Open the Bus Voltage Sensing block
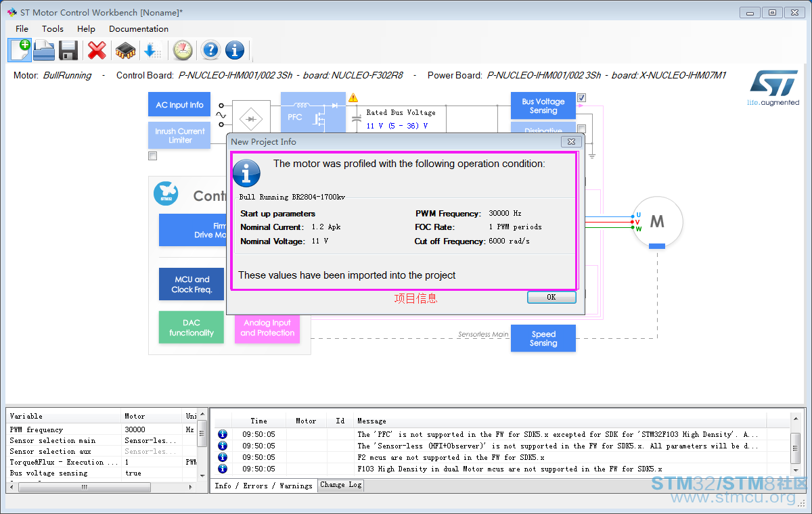This screenshot has height=514, width=812. click(x=543, y=106)
